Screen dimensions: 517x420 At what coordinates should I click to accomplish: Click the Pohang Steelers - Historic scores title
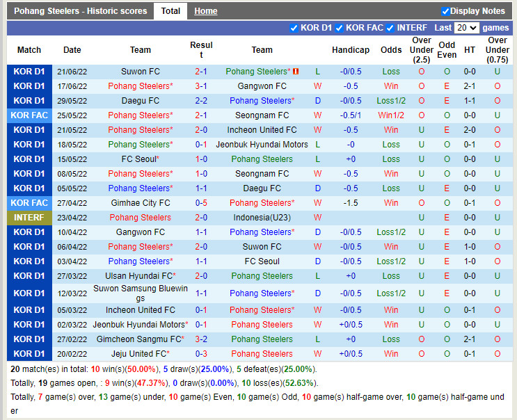[x=81, y=11]
